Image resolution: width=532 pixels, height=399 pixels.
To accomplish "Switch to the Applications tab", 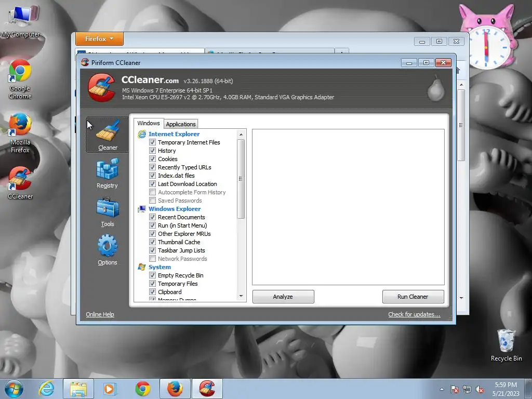I will click(180, 124).
